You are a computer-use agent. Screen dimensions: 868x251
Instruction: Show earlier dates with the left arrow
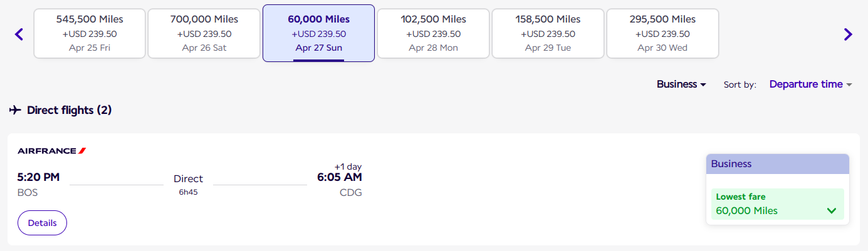coord(19,34)
